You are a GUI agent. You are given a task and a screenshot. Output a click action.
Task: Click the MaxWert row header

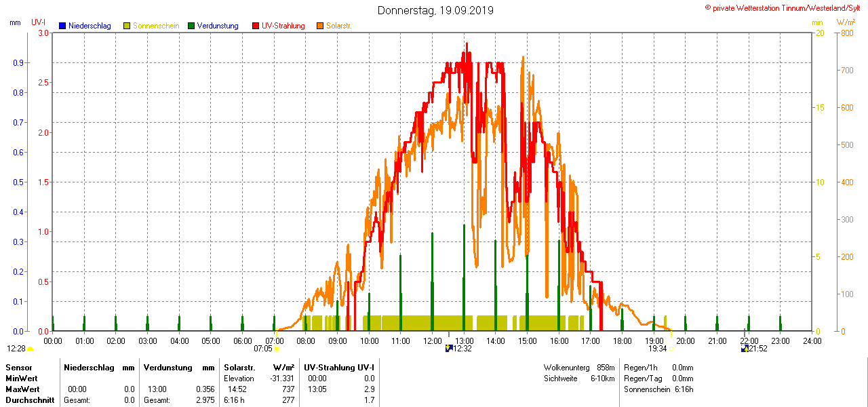pos(22,389)
